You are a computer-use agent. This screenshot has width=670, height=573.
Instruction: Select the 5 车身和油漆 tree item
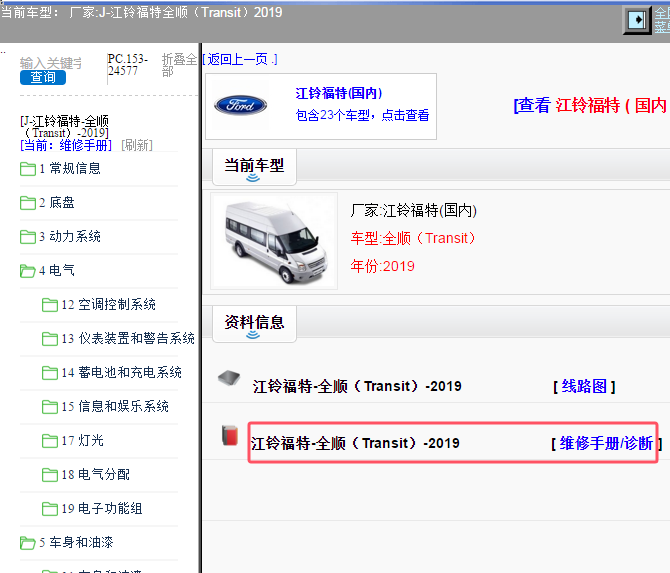coord(76,543)
